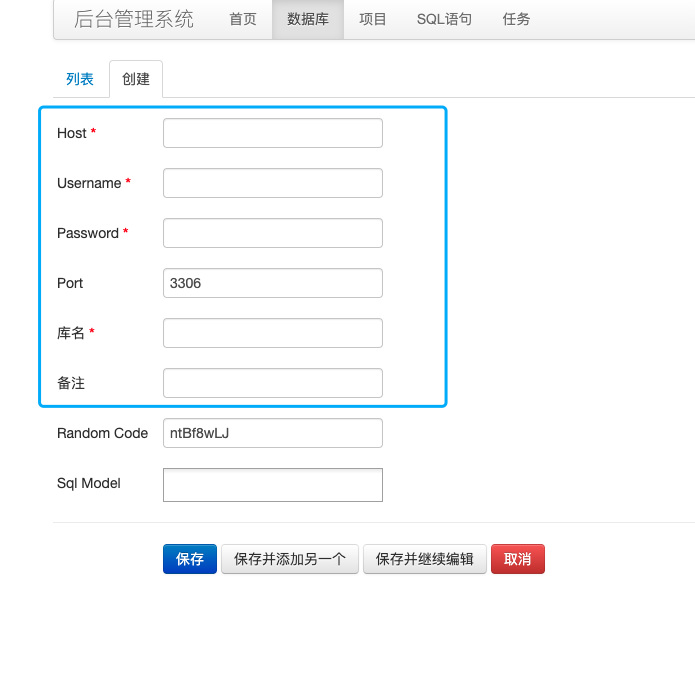Select the 数据库 navigation item

[307, 19]
